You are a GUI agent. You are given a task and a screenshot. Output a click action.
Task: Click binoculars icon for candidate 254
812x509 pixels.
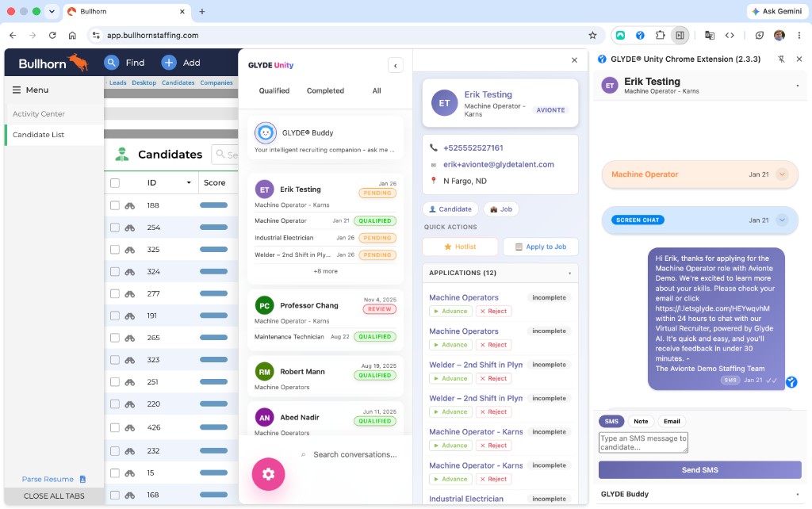click(130, 228)
